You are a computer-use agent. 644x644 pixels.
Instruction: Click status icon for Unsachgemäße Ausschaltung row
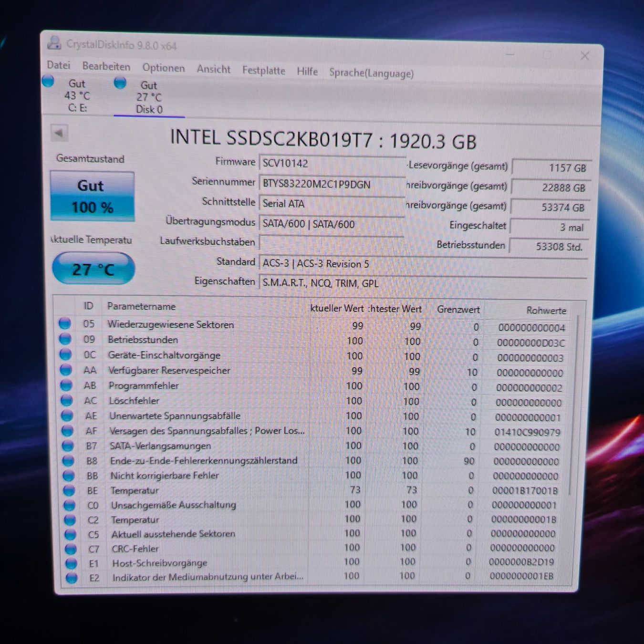[70, 505]
